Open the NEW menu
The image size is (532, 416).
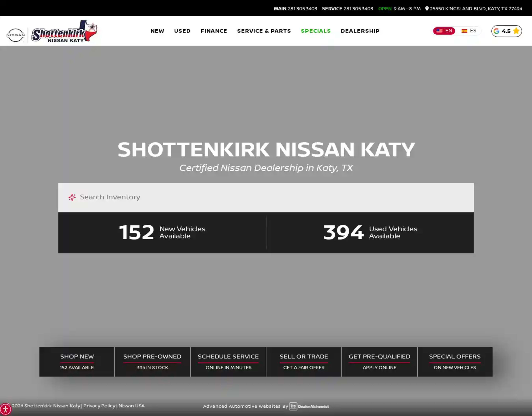pyautogui.click(x=157, y=31)
